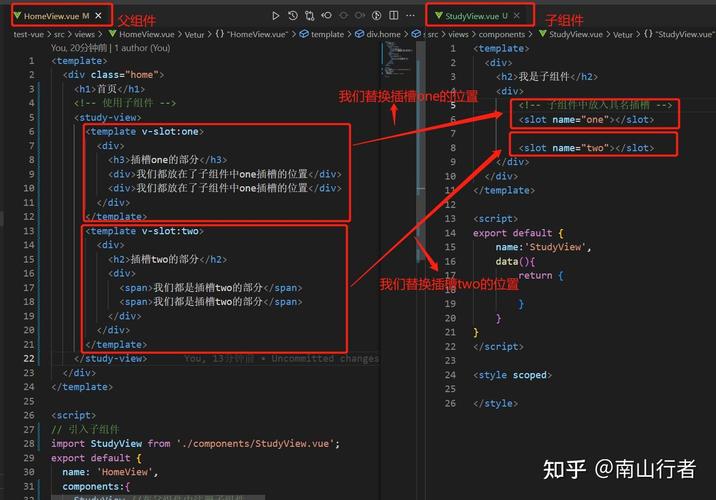This screenshot has width=716, height=500.
Task: Run the file with the play icon
Action: [275, 16]
